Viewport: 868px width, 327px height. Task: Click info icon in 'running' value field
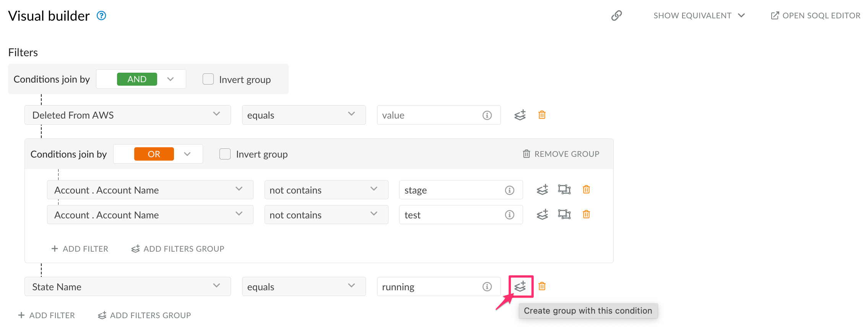pos(487,287)
